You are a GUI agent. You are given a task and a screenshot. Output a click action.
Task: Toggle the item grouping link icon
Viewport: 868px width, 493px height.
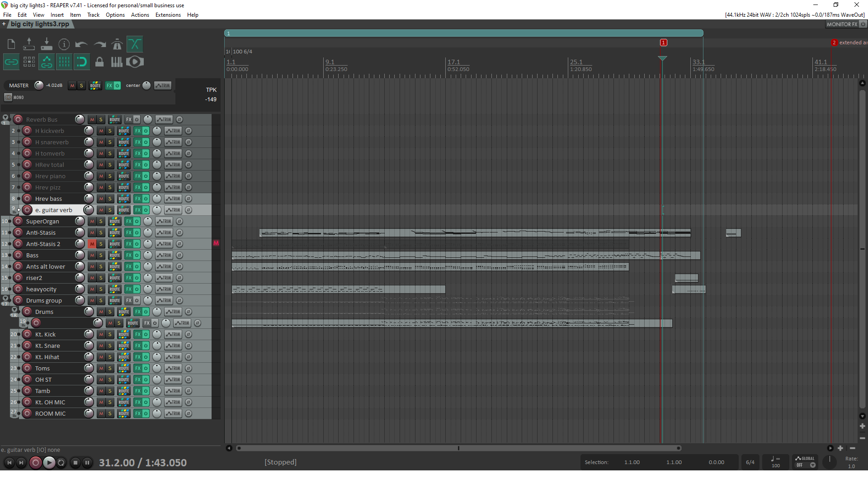[x=11, y=62]
